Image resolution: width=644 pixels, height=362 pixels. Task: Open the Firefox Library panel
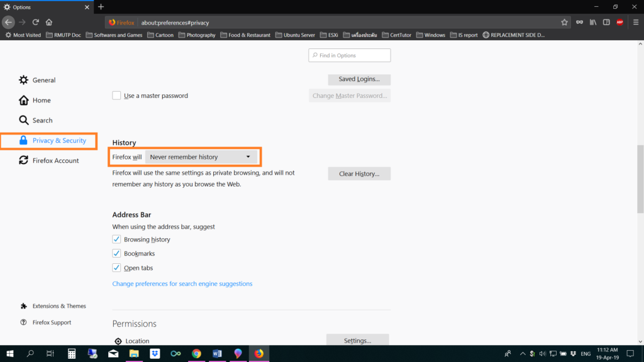tap(592, 21)
